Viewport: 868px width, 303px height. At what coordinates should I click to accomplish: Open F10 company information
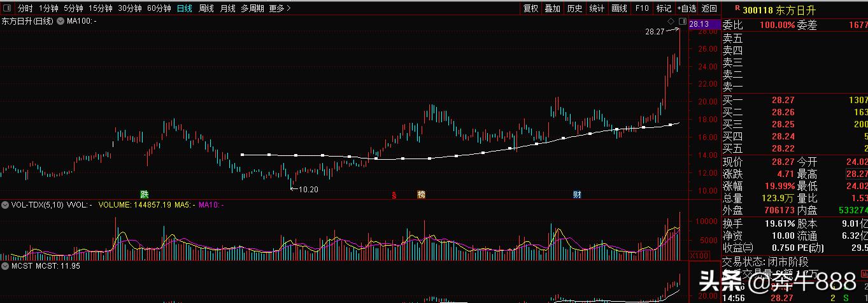click(x=642, y=8)
